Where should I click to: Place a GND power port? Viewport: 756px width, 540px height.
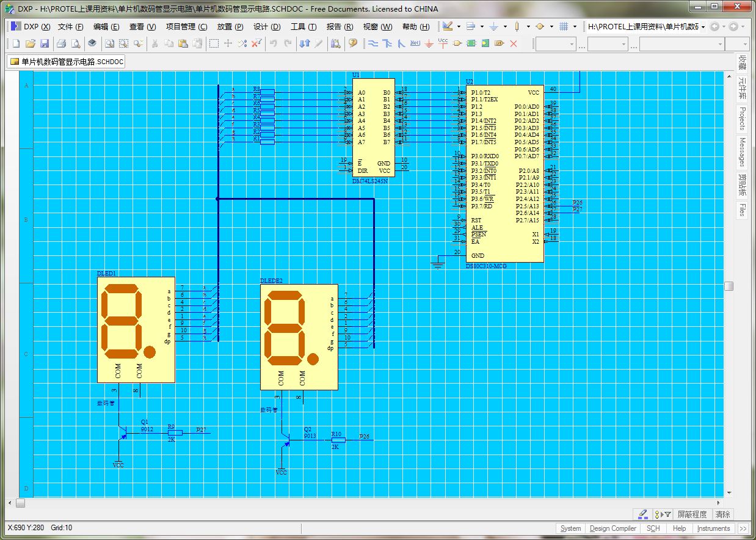(429, 43)
